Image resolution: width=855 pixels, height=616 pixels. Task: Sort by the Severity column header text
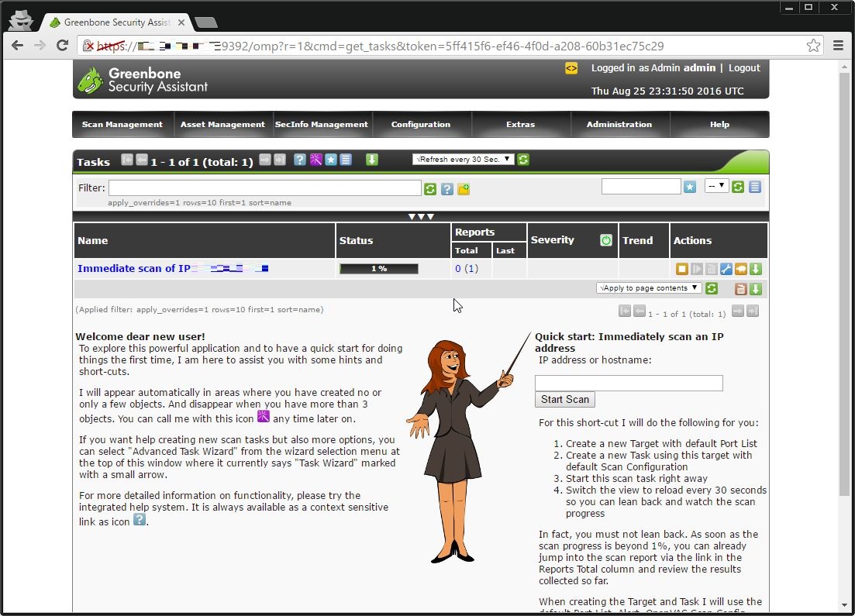[x=553, y=240]
